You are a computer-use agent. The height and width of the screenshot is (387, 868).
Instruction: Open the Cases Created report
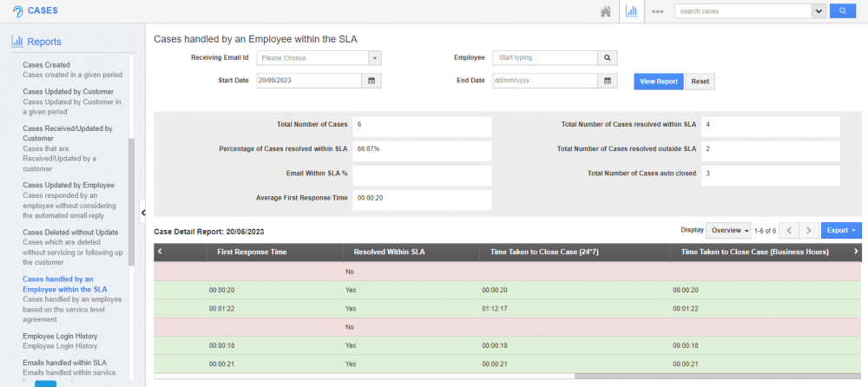pos(47,65)
